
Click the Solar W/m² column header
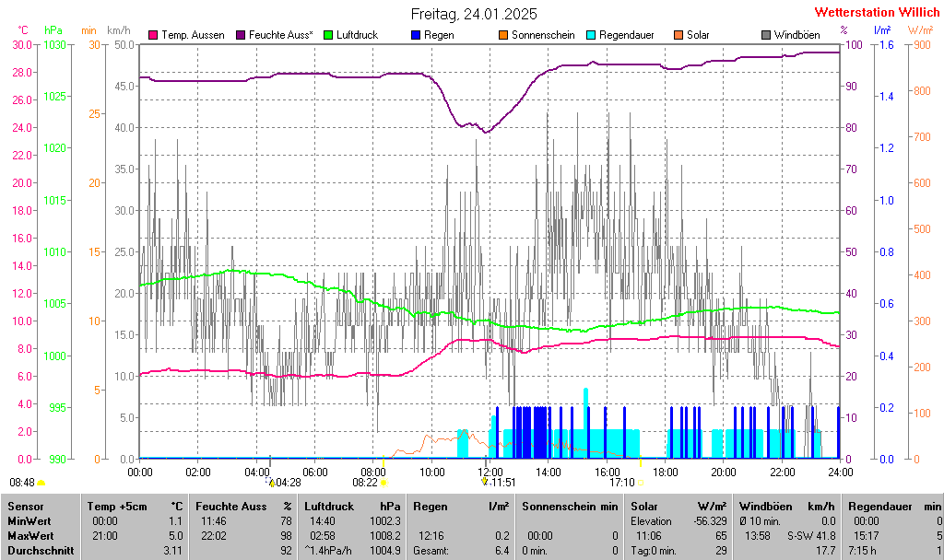678,507
